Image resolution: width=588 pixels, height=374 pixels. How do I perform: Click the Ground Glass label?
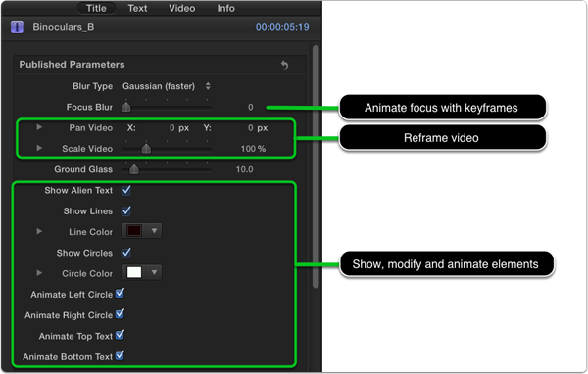[x=83, y=169]
